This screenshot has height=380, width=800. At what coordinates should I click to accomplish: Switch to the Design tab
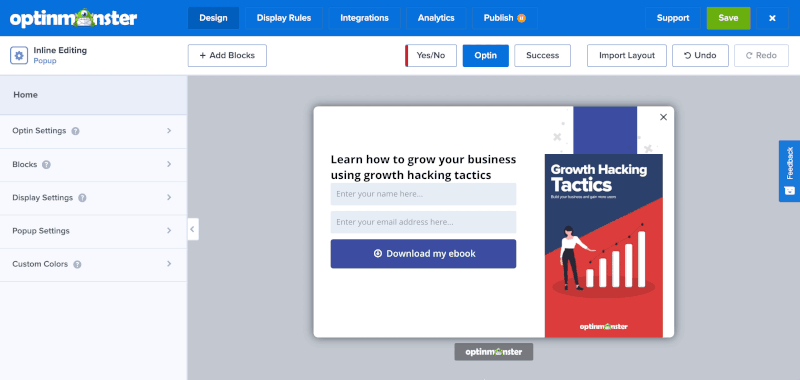(x=213, y=18)
